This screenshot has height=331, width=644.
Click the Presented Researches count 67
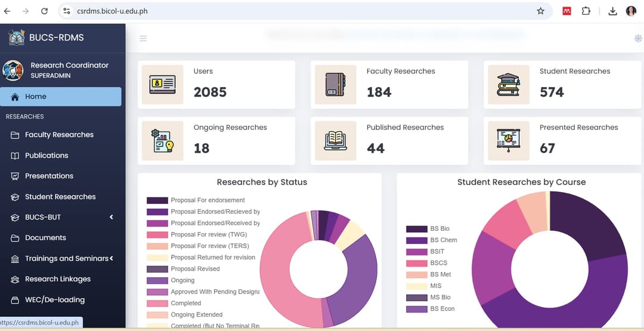[547, 149]
